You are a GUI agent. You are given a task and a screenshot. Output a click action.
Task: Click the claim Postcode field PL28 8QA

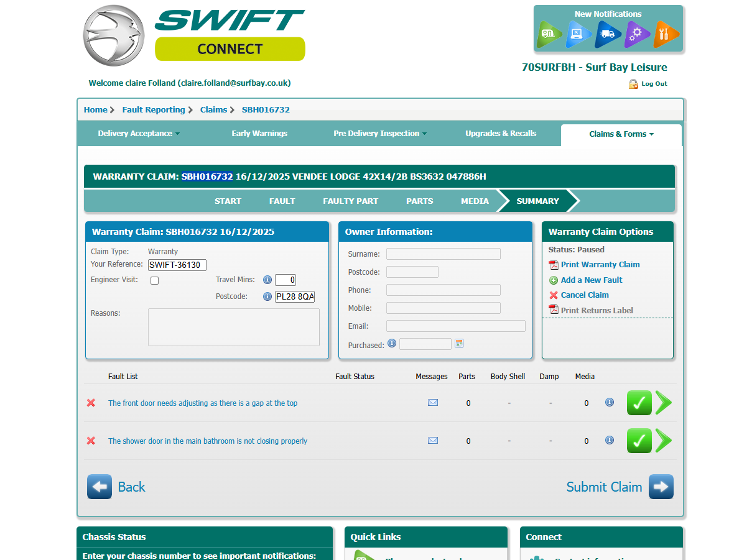[295, 296]
